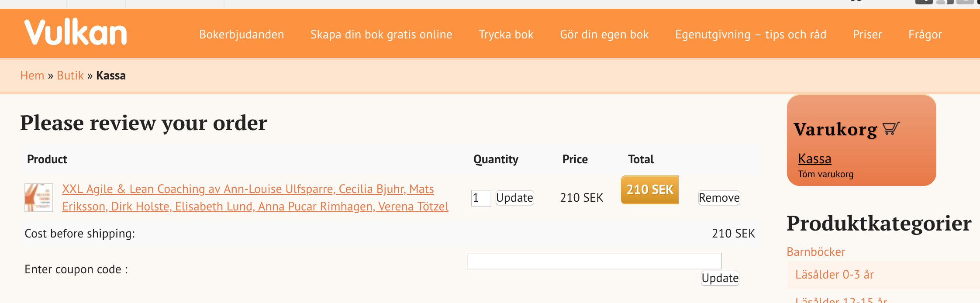This screenshot has width=980, height=303.
Task: Open Egenutgivning – tips och råd
Action: (x=751, y=34)
